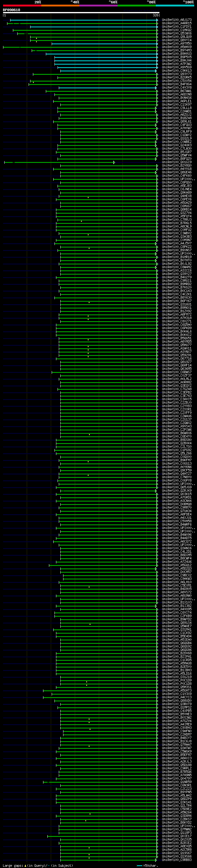This screenshot has width=197, height=868.
Task: Select the UniRef100_C9RB83 label
Action: point(176,860)
